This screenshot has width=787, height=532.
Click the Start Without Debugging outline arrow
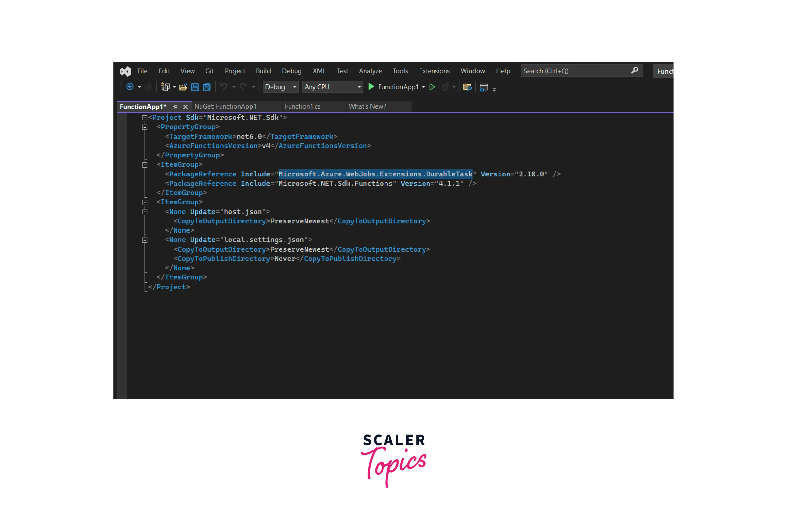pos(432,87)
